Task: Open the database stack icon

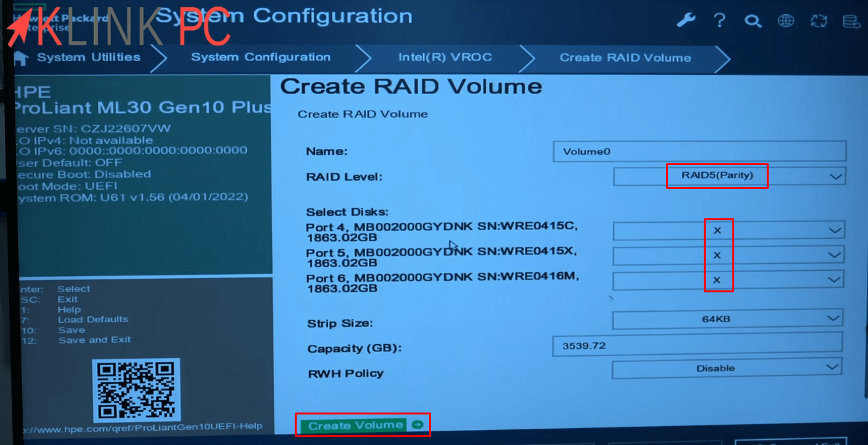Action: click(852, 20)
